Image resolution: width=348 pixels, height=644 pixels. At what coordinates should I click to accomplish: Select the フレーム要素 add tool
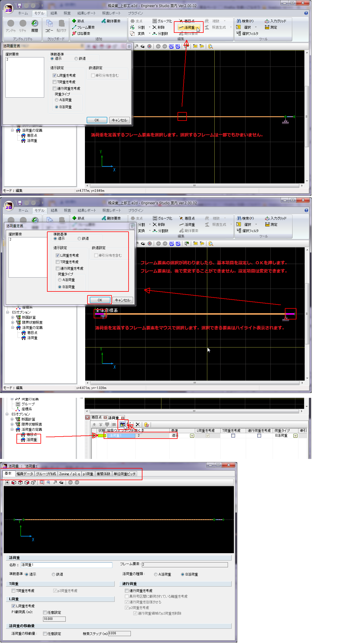[83, 27]
